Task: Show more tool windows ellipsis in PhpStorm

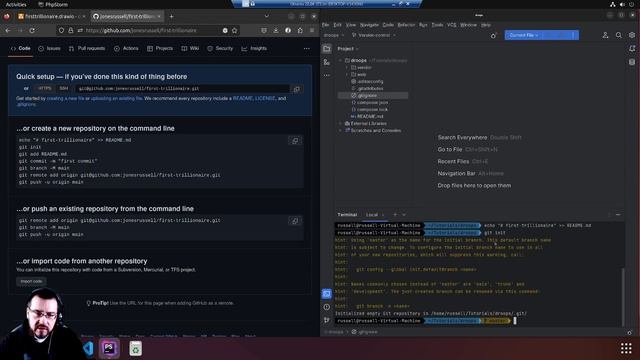Action: [327, 75]
